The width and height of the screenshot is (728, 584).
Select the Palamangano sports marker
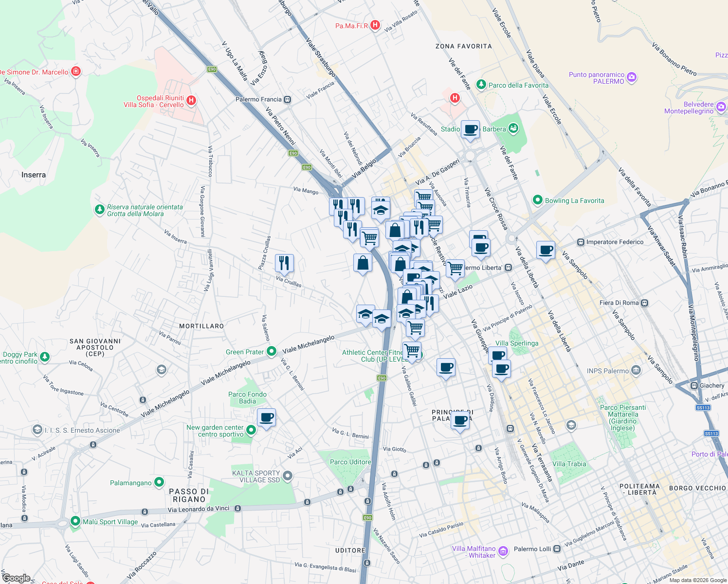(159, 482)
